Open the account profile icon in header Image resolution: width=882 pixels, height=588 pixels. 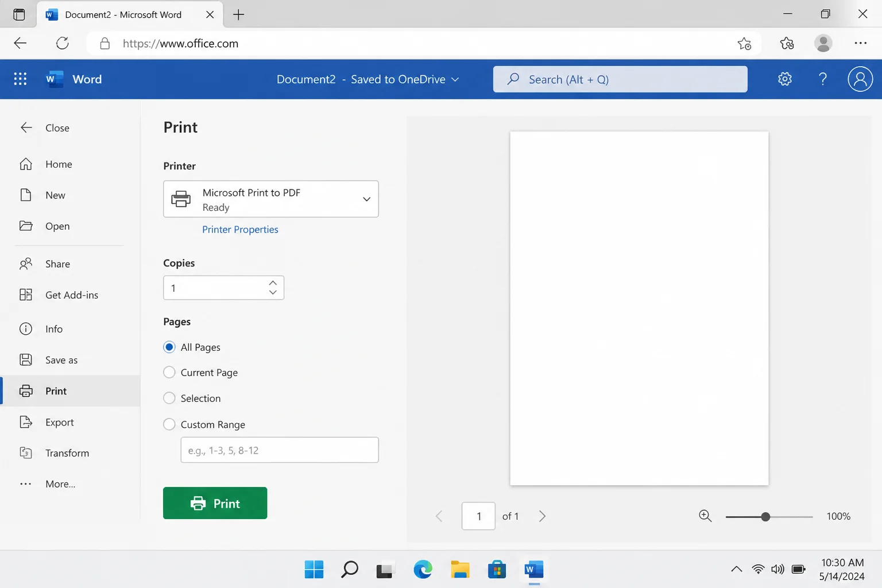[x=860, y=79]
